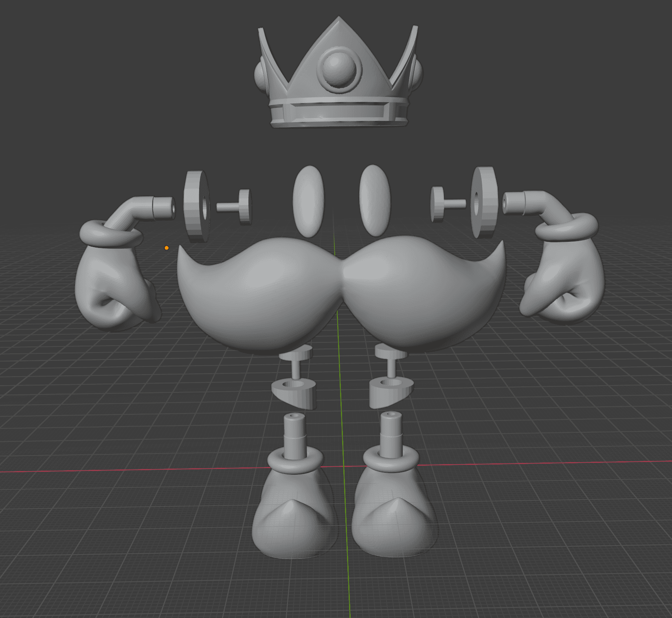Select the right small arm pin
The width and height of the screenshot is (672, 618).
[448, 204]
